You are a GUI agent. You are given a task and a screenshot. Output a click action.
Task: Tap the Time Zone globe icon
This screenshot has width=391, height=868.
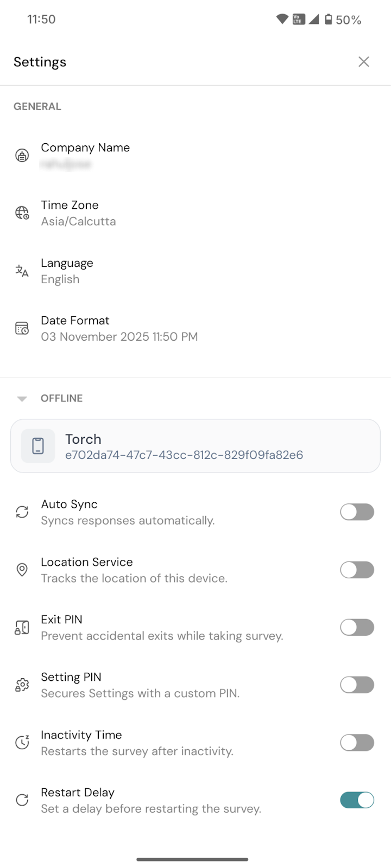[x=22, y=213]
